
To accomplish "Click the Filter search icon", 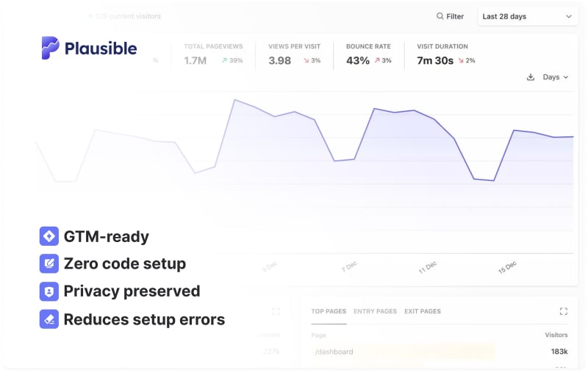I will (x=440, y=16).
